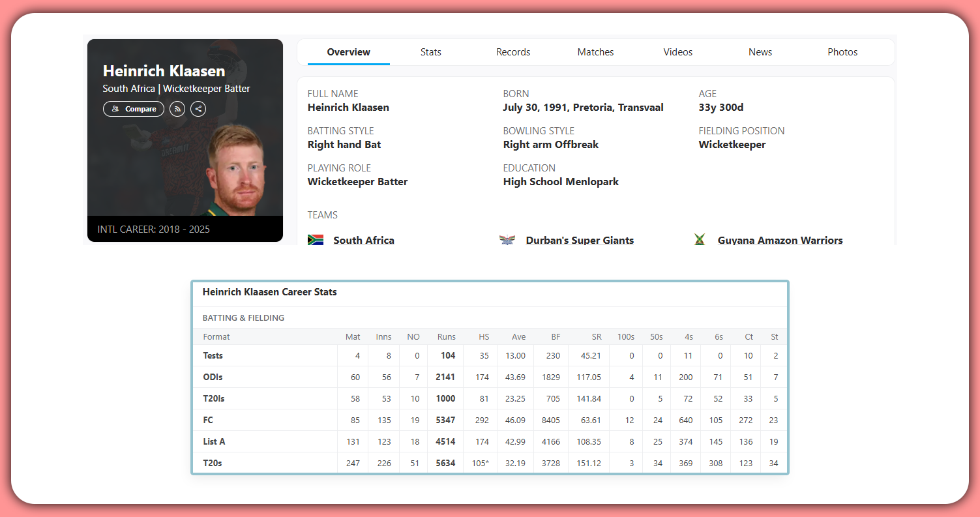Open the share icon beside the RSS button
980x517 pixels.
coord(198,109)
